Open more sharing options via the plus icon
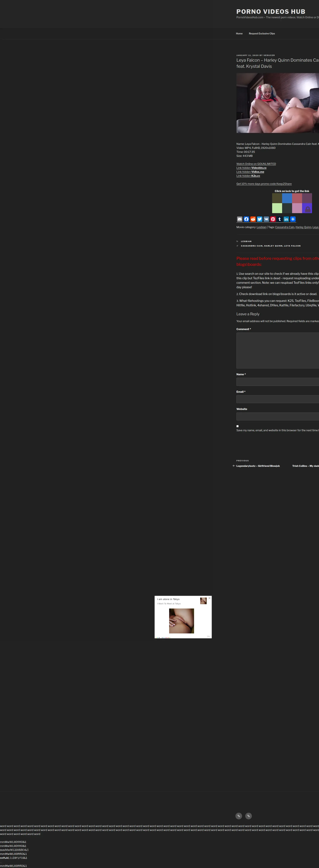Screen dimensions: 319x868 [293, 219]
